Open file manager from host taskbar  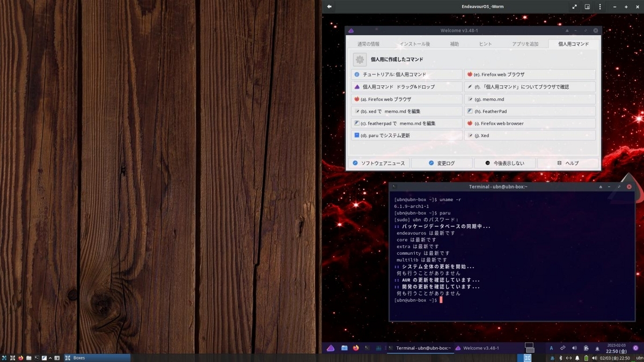click(x=28, y=358)
